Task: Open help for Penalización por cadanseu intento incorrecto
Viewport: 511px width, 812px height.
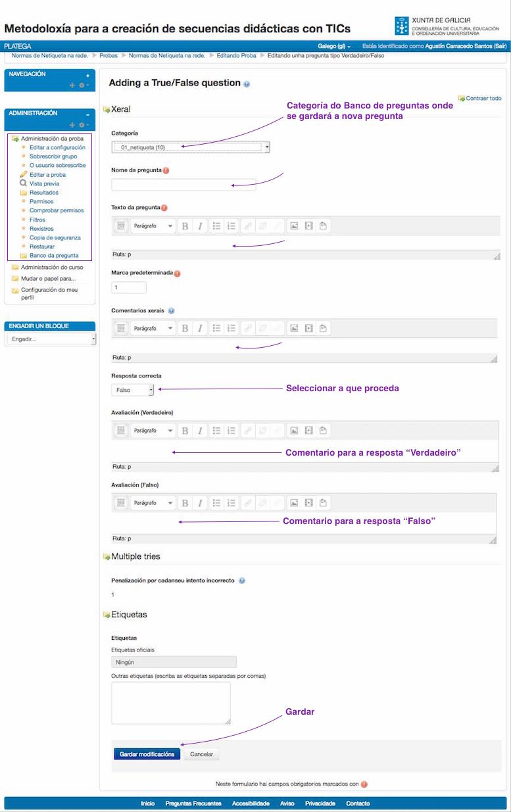Action: click(x=242, y=581)
